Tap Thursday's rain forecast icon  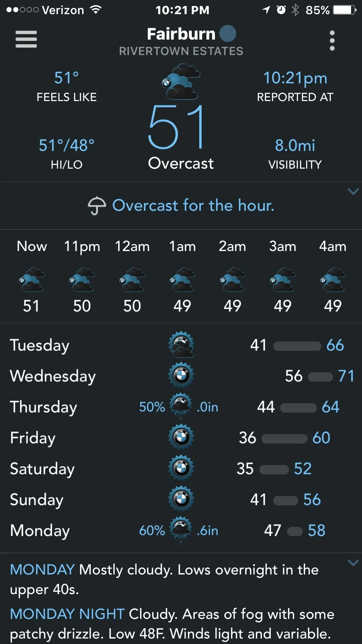(181, 406)
